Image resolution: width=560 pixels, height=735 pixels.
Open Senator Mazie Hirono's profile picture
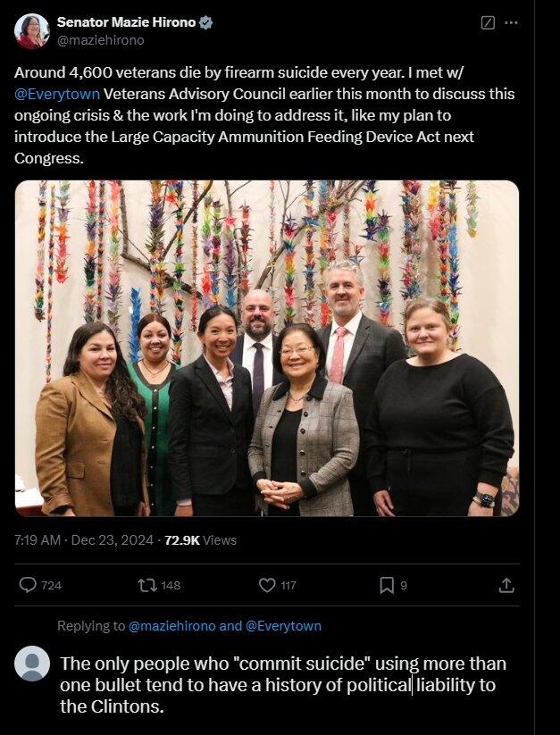(31, 31)
